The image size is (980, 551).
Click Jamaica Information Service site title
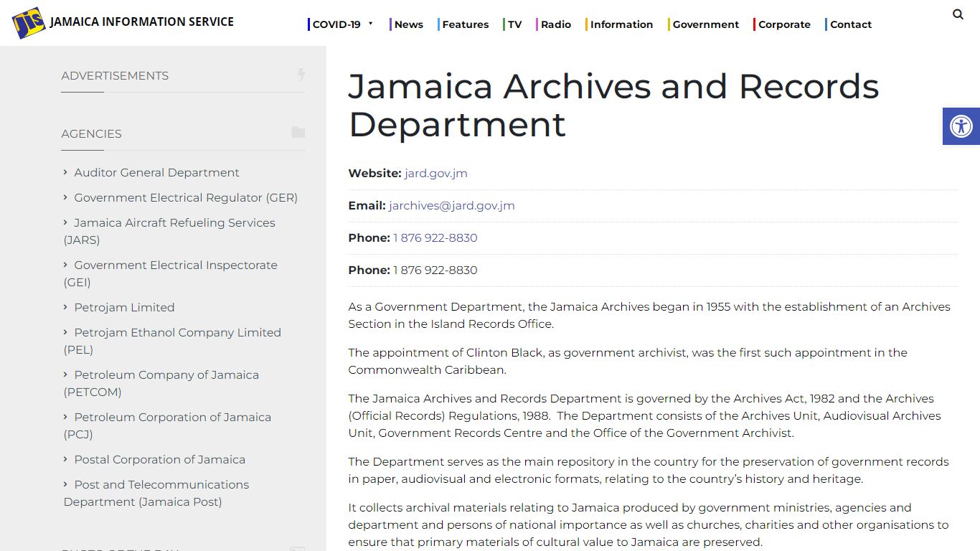(x=142, y=22)
